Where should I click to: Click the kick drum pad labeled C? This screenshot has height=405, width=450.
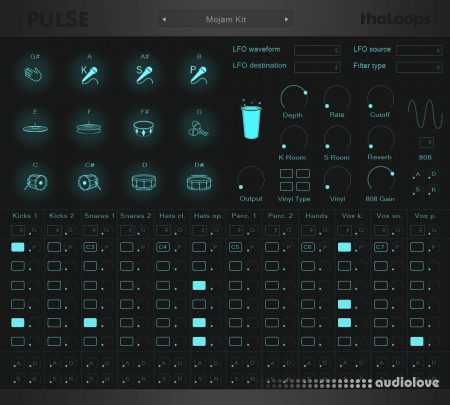pyautogui.click(x=36, y=182)
